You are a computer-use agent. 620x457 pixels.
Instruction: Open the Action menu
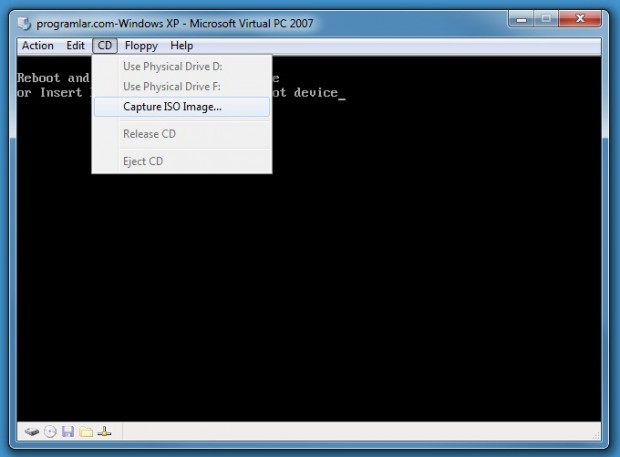pos(38,45)
